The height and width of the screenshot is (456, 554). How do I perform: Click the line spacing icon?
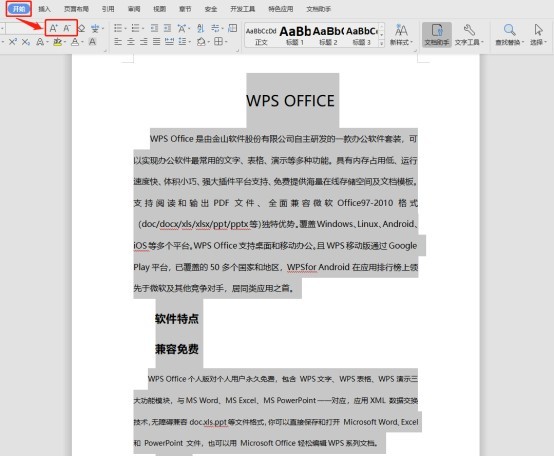coord(182,42)
